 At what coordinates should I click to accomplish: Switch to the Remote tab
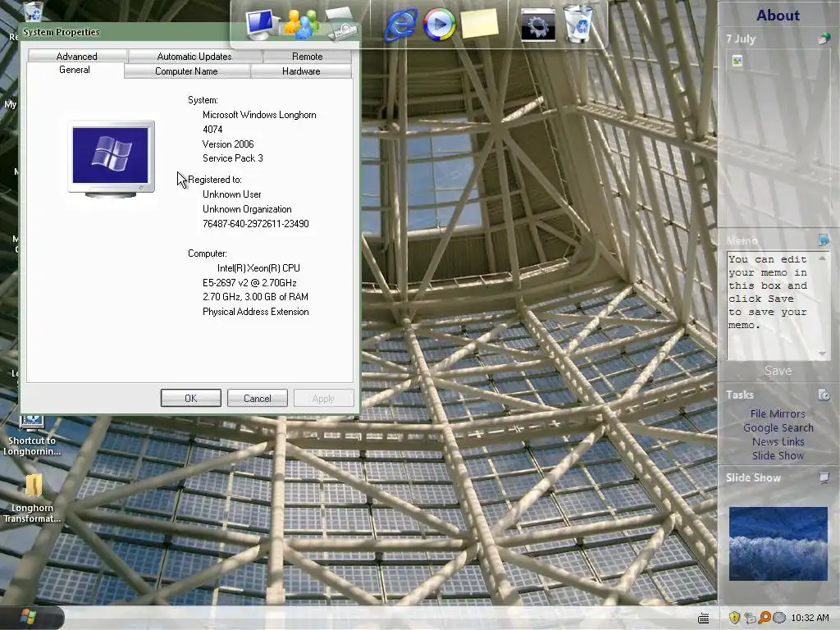point(308,57)
